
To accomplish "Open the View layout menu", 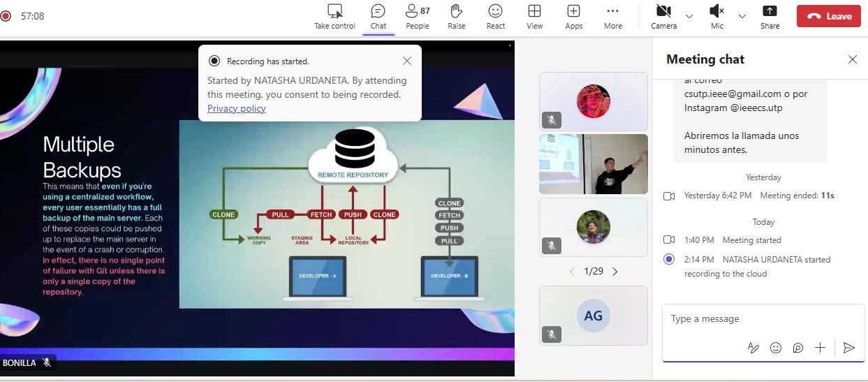I will [534, 16].
